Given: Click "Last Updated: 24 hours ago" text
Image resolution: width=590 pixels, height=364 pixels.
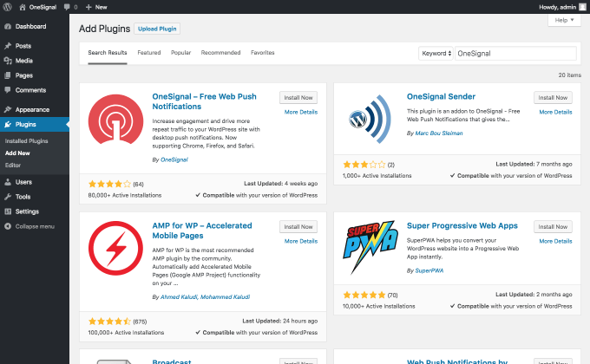Looking at the screenshot, I should pyautogui.click(x=280, y=321).
